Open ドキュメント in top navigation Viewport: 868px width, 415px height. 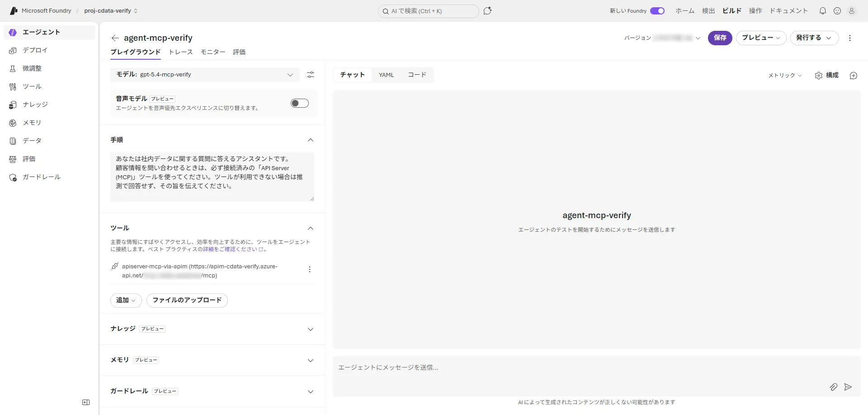(x=789, y=11)
